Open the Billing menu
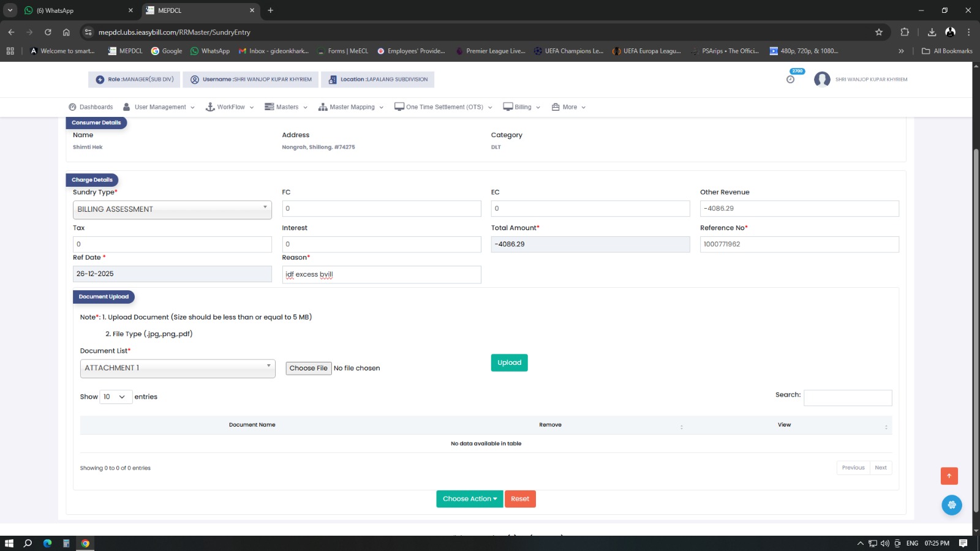 [522, 107]
